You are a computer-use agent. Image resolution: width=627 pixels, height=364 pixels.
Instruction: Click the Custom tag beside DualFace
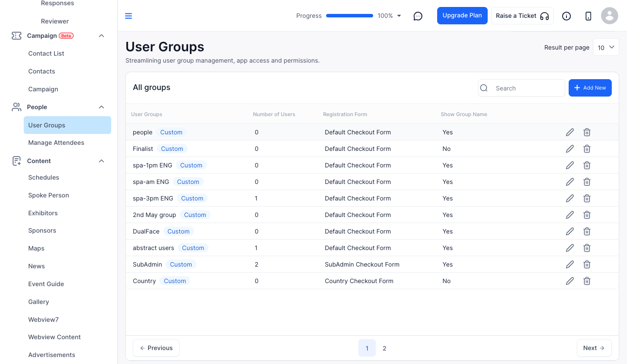(179, 231)
